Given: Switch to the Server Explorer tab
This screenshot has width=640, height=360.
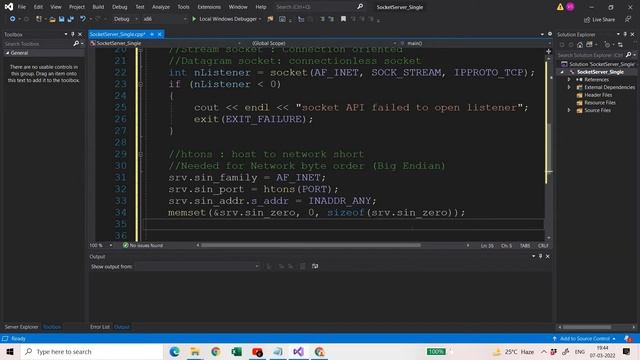Looking at the screenshot, I should pos(21,327).
